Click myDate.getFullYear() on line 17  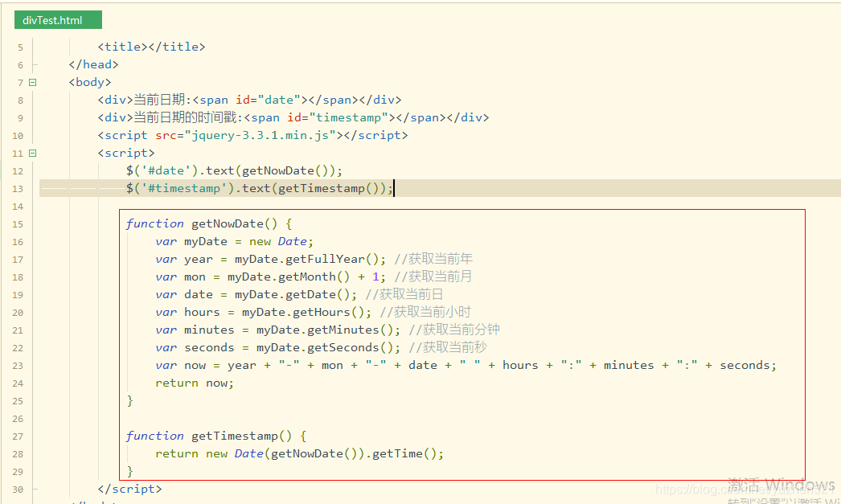pyautogui.click(x=307, y=259)
